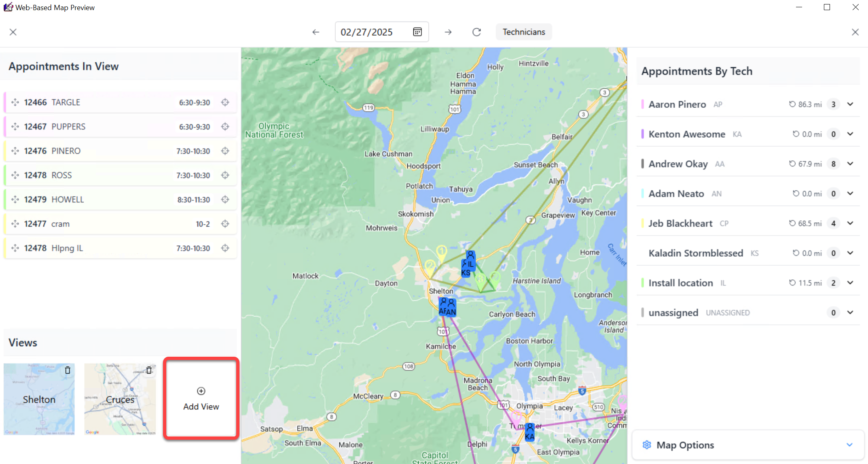Open the calendar date picker icon

pos(417,32)
